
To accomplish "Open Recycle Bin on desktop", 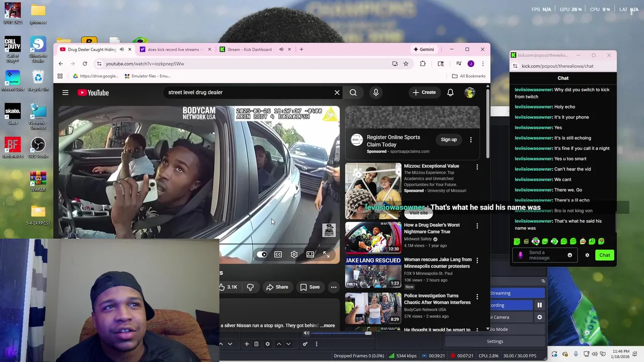I will [x=38, y=80].
